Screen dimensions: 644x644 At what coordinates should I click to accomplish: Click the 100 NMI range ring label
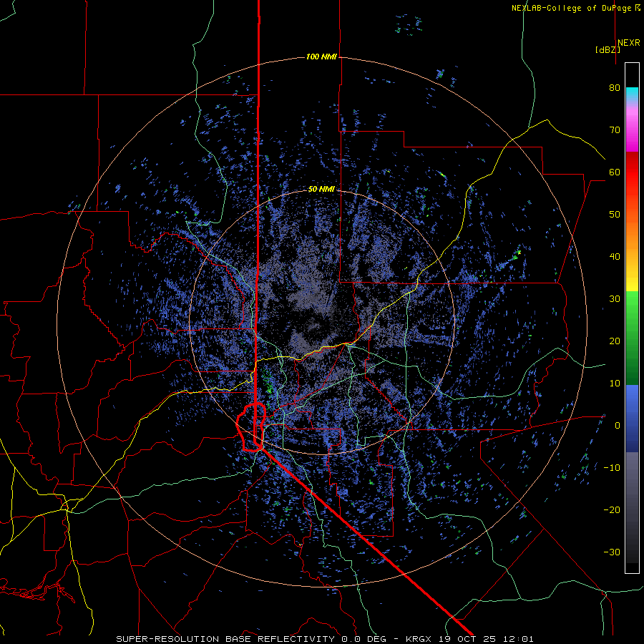pyautogui.click(x=321, y=57)
